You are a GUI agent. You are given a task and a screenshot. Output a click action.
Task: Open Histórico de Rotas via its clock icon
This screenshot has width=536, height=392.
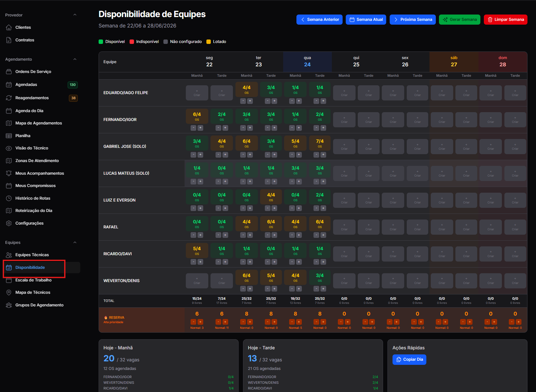click(x=9, y=198)
